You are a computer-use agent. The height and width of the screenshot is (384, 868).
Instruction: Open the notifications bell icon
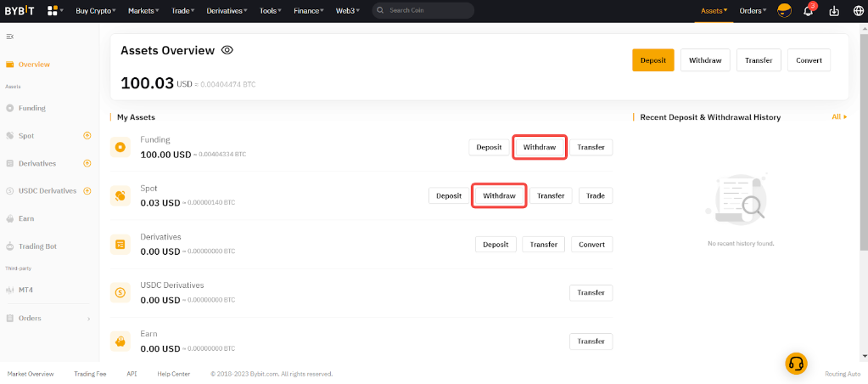click(x=809, y=11)
